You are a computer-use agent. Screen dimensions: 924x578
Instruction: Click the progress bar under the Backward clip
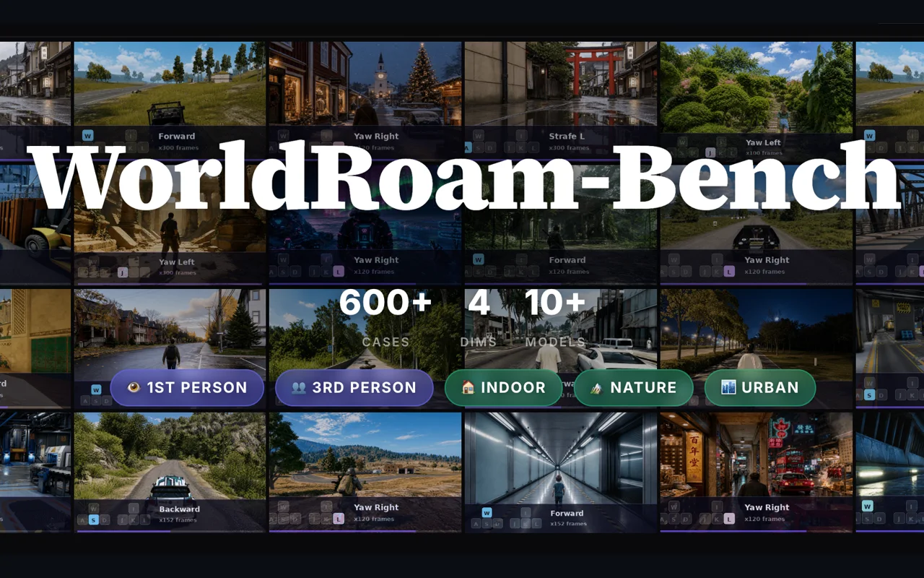click(170, 531)
